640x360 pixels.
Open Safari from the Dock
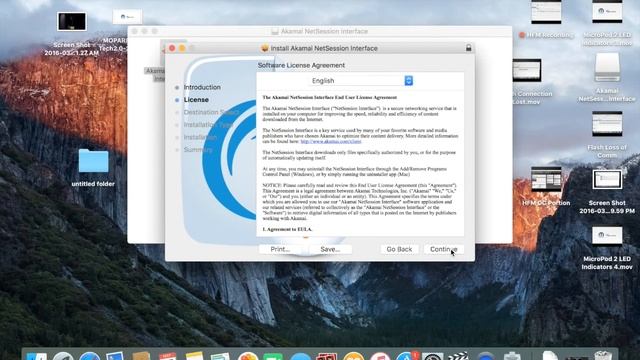[x=90, y=356]
